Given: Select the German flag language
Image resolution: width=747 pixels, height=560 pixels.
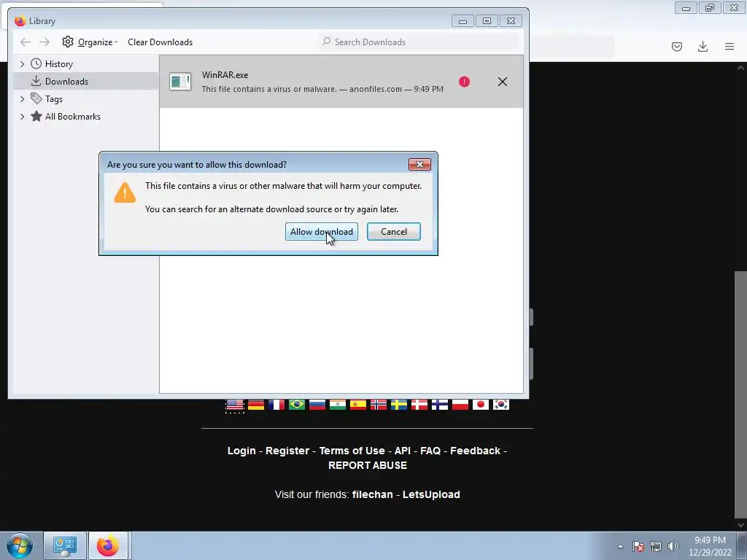Looking at the screenshot, I should coord(256,405).
